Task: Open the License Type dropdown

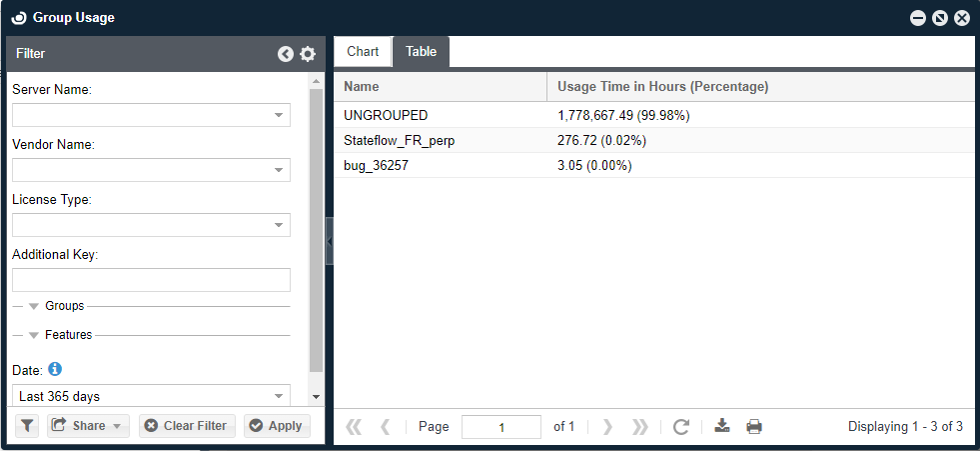Action: click(x=279, y=225)
